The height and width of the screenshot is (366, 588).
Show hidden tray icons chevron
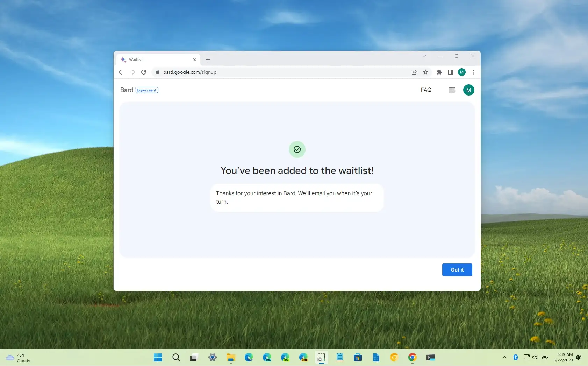[x=504, y=357]
